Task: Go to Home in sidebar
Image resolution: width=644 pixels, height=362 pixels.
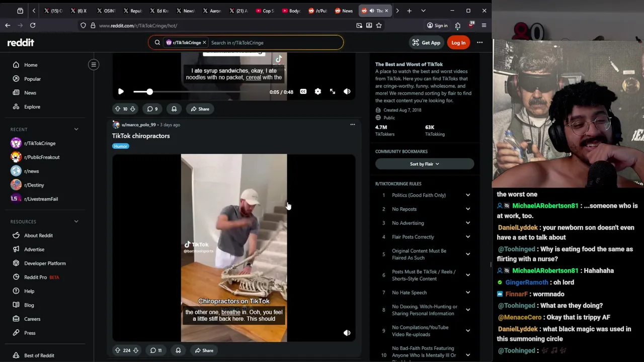Action: (31, 65)
